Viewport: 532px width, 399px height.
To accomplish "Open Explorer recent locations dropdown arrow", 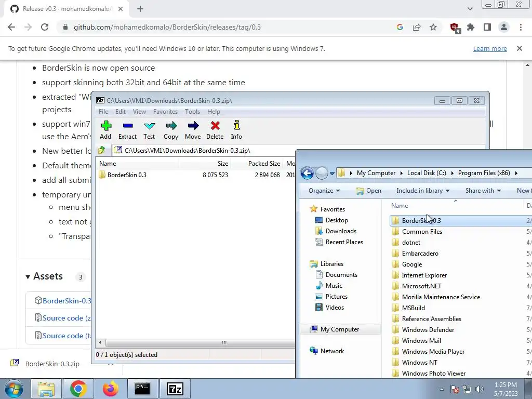I will (x=332, y=174).
